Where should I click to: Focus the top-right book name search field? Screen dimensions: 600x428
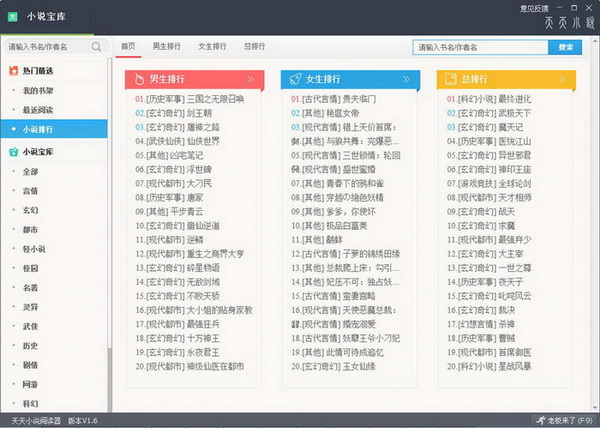[x=480, y=47]
